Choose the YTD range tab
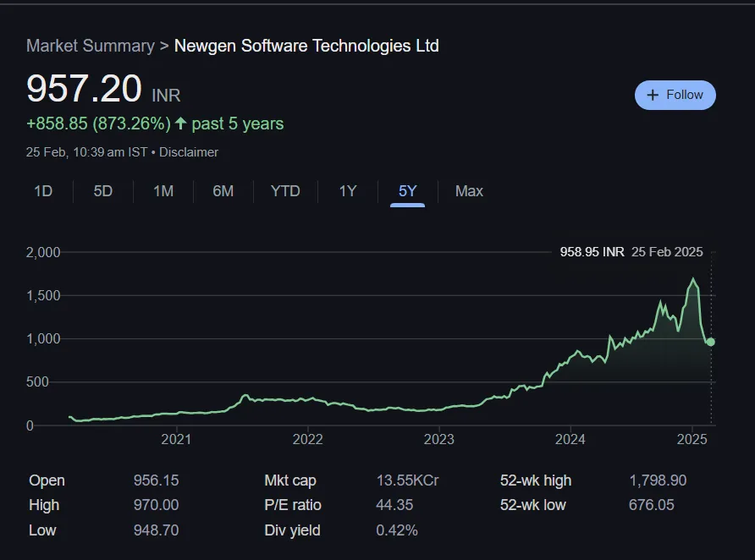Viewport: 755px width, 560px height. (285, 191)
